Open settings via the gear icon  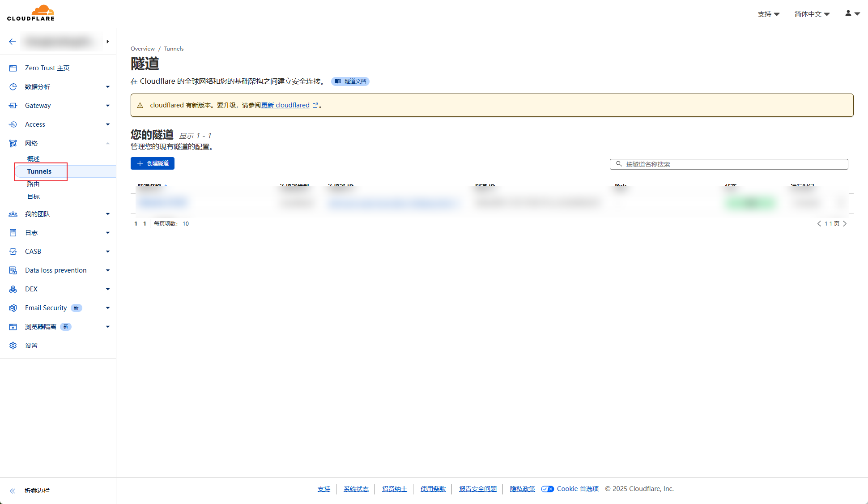13,346
